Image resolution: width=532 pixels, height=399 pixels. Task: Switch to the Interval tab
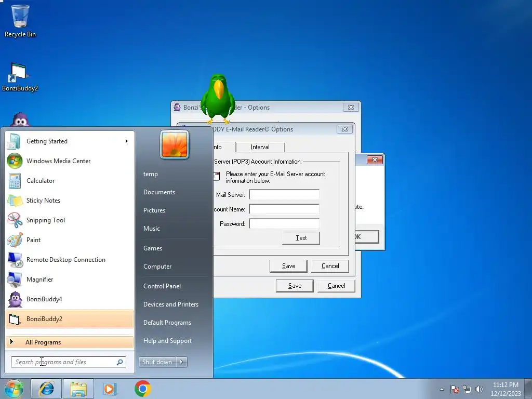[x=260, y=147]
